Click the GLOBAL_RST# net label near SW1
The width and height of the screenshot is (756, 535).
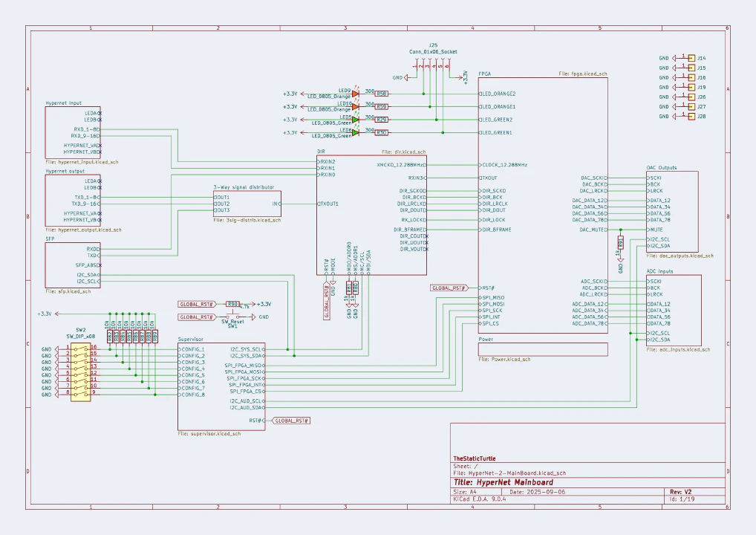click(196, 317)
